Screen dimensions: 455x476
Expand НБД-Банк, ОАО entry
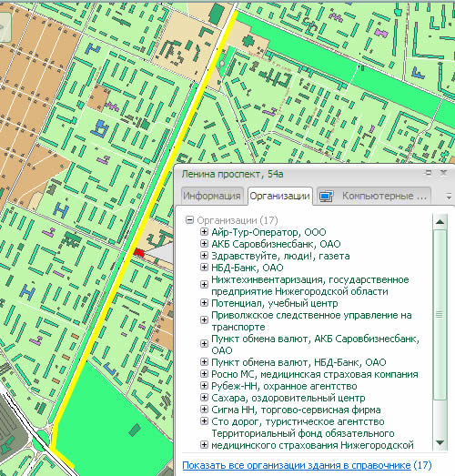204,268
